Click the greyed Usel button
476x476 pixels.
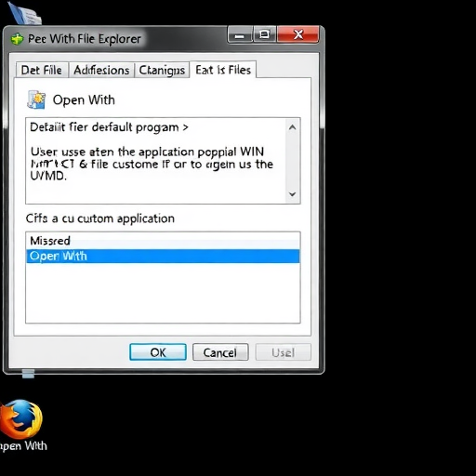pos(283,352)
